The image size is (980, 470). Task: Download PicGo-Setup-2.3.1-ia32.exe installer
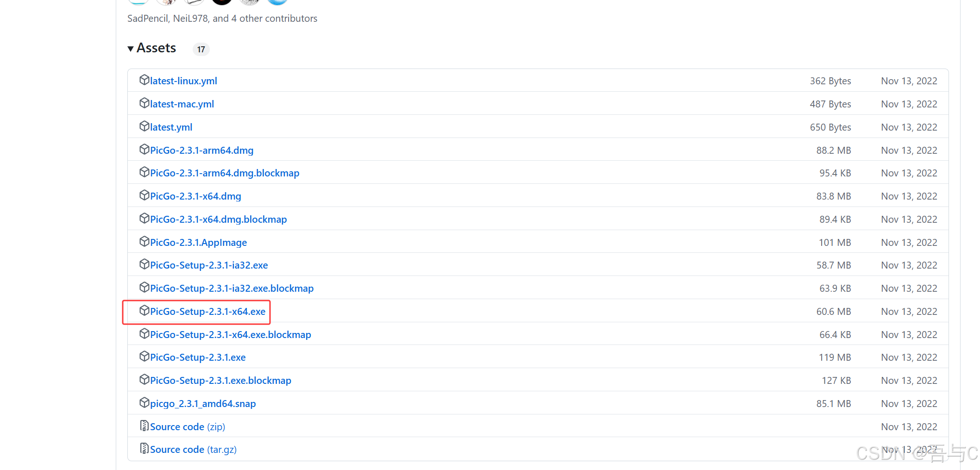coord(209,265)
